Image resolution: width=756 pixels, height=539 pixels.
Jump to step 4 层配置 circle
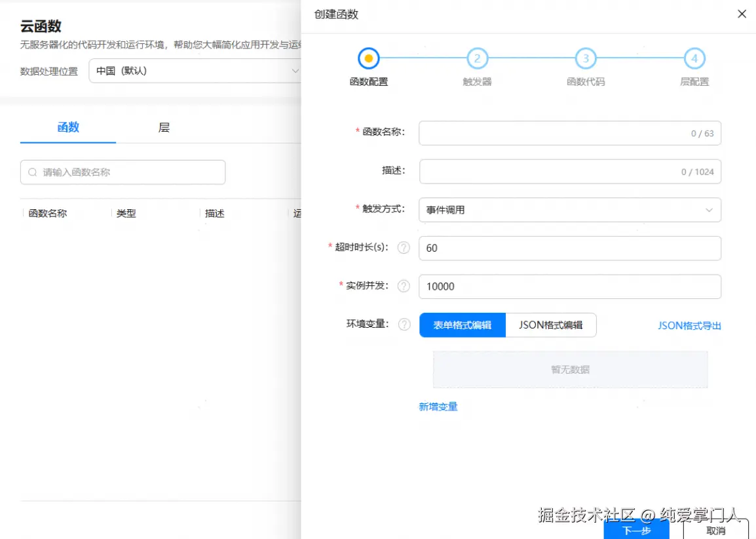point(694,58)
